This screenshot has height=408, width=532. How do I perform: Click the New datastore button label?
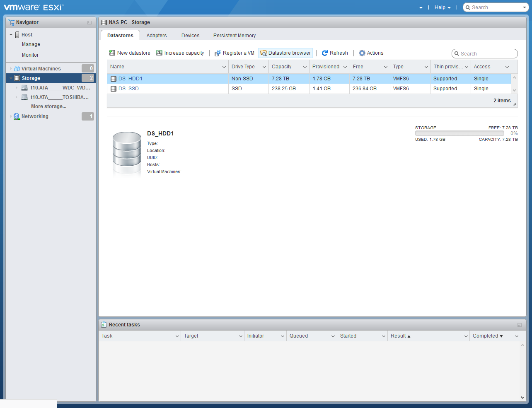[x=134, y=53]
